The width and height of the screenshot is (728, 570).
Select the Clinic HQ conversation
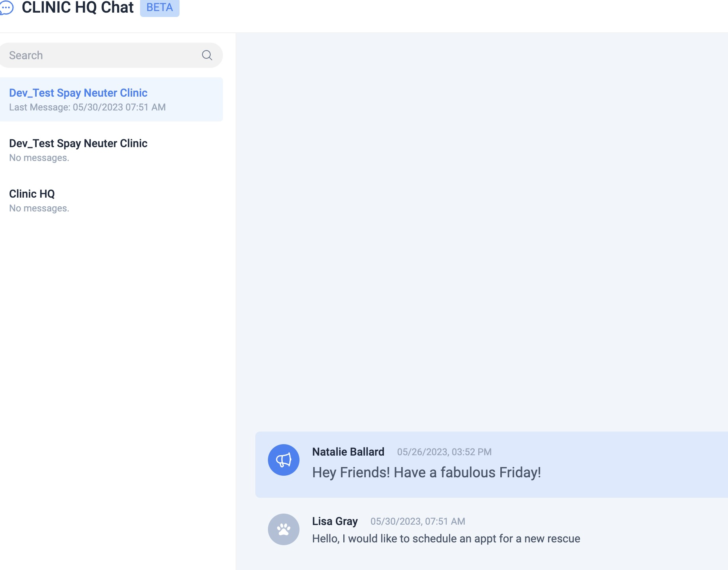(x=32, y=194)
